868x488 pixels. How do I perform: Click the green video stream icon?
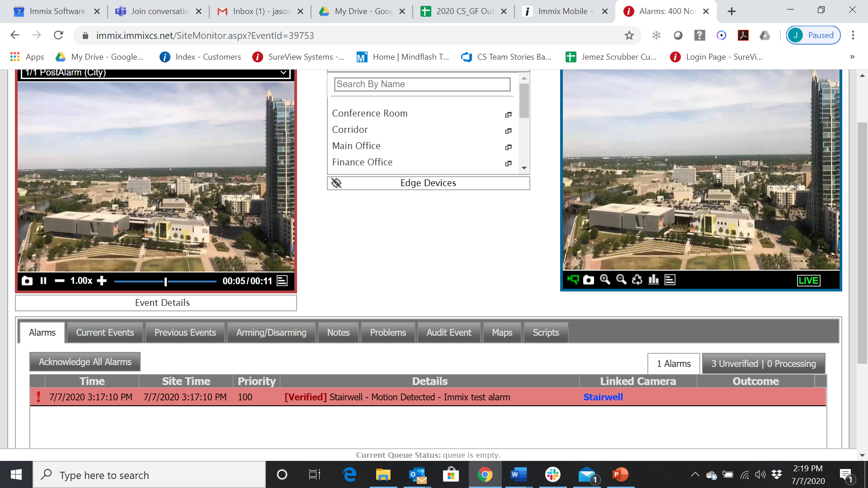pos(573,280)
